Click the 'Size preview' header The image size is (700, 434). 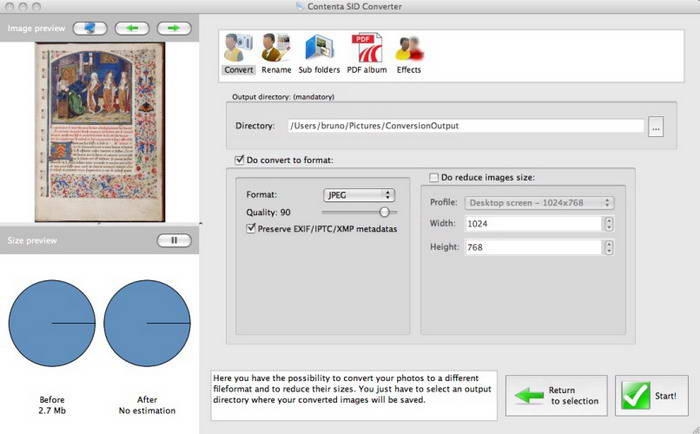pos(32,241)
